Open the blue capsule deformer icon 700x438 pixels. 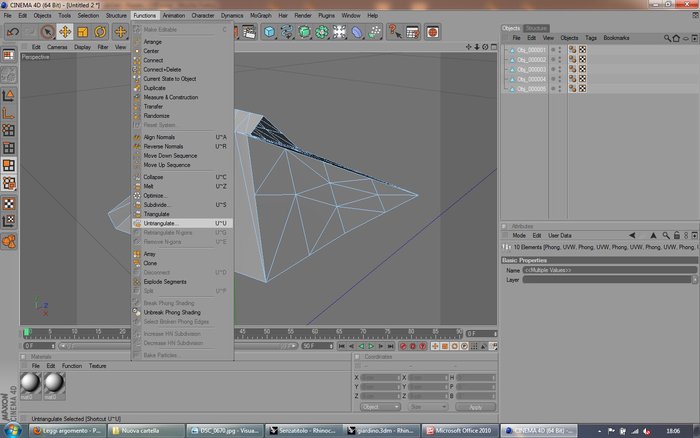(357, 32)
